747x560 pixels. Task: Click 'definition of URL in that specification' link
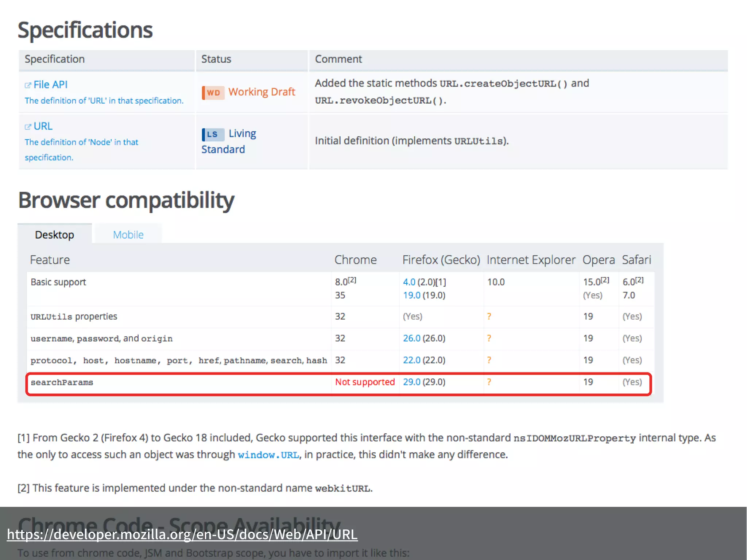tap(104, 101)
